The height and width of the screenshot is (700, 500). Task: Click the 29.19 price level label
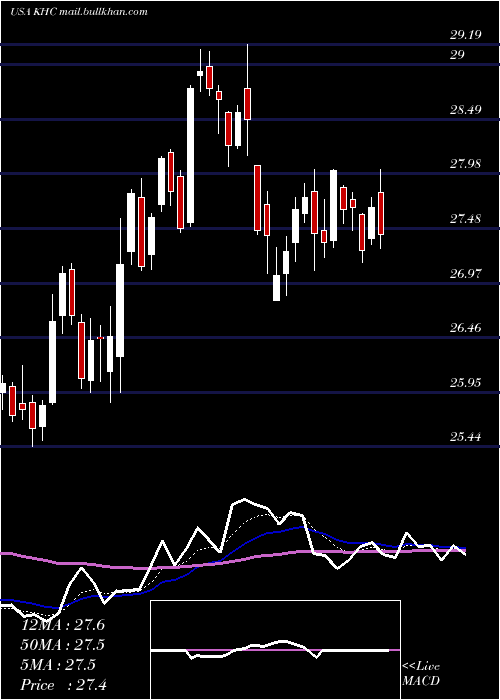click(x=466, y=35)
